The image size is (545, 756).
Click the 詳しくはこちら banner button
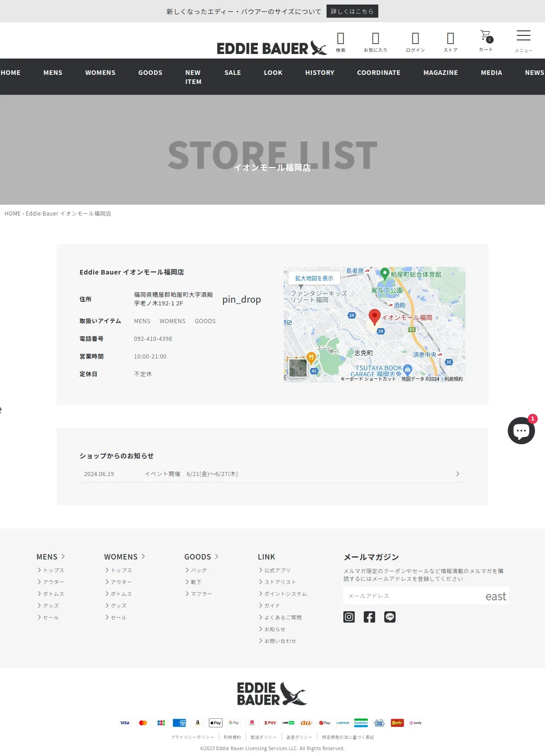pyautogui.click(x=352, y=11)
